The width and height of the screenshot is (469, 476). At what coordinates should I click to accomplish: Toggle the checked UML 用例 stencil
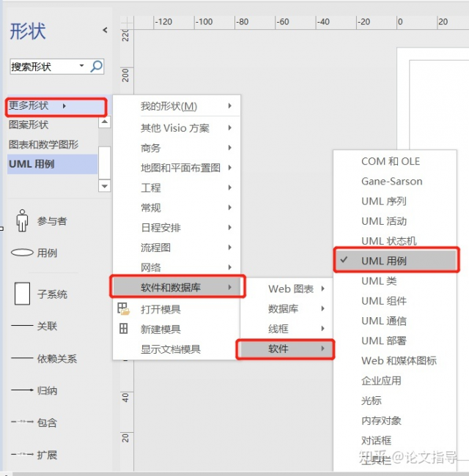pyautogui.click(x=396, y=261)
